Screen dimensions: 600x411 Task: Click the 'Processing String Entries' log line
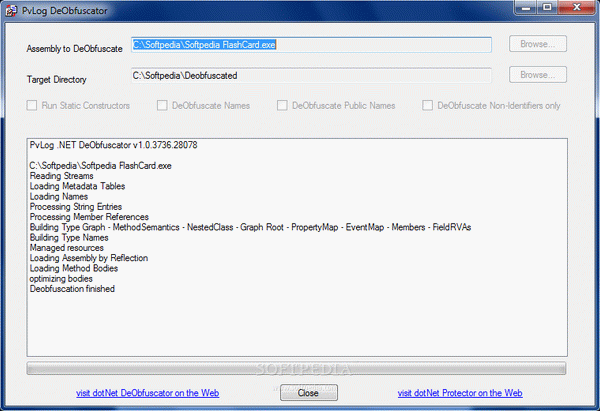76,207
